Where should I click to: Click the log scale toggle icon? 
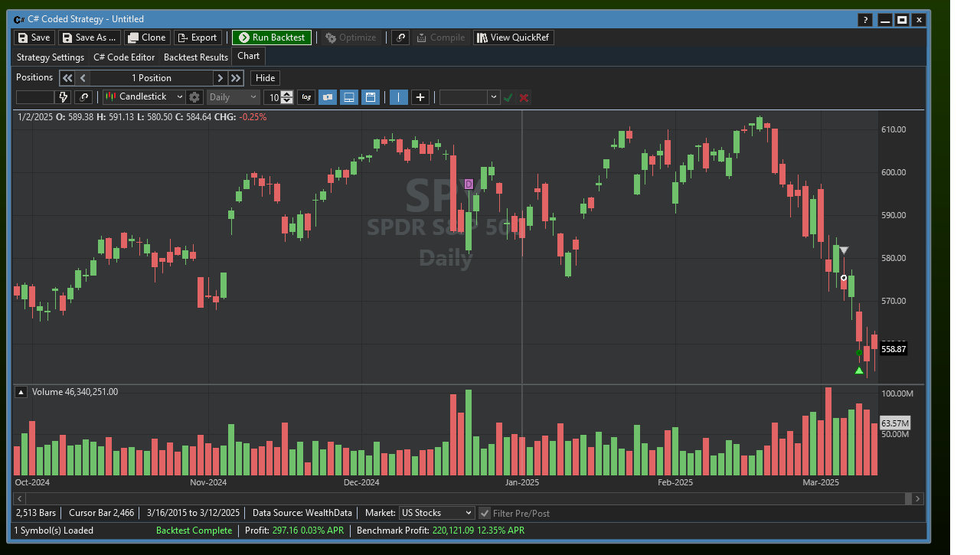click(x=307, y=97)
